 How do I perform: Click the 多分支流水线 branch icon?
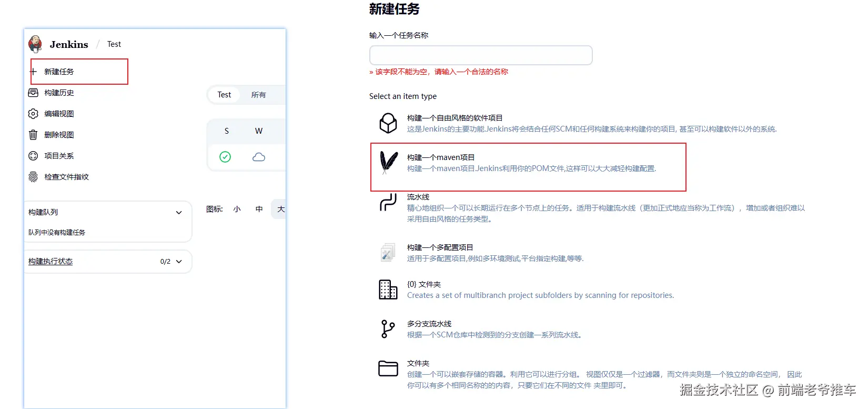388,329
